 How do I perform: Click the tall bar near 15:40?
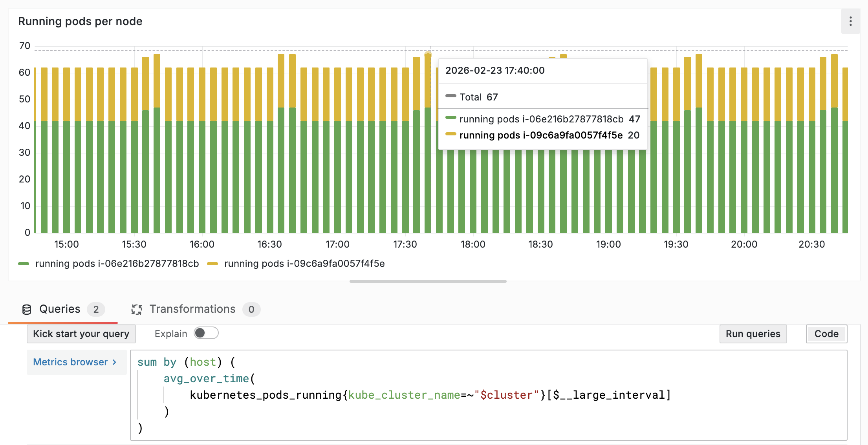coord(157,157)
